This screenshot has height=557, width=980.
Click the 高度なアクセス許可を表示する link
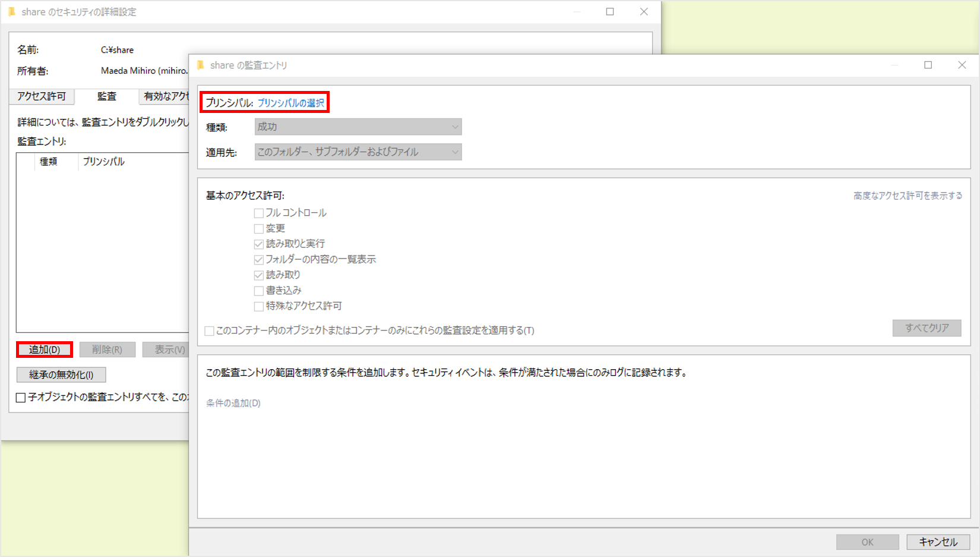coord(908,196)
